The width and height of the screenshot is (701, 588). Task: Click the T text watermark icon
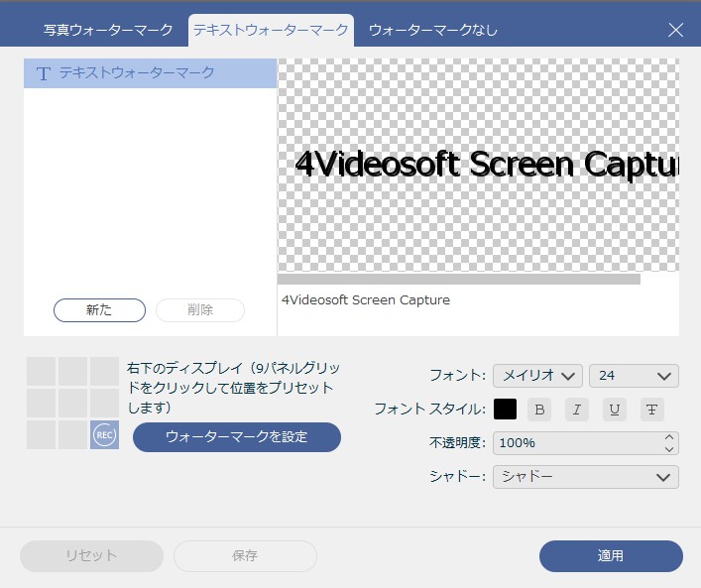click(x=44, y=73)
